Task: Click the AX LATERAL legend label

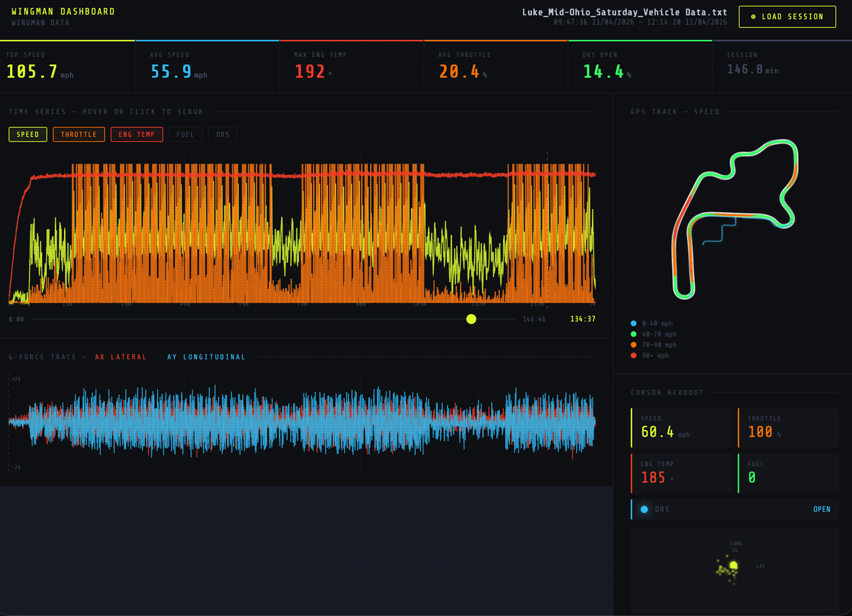Action: tap(120, 357)
